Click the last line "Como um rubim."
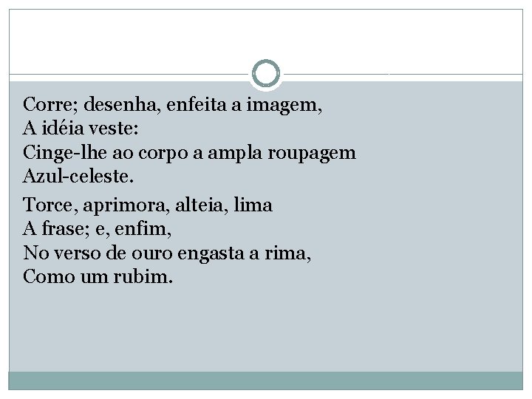This screenshot has height=399, width=532. 98,277
